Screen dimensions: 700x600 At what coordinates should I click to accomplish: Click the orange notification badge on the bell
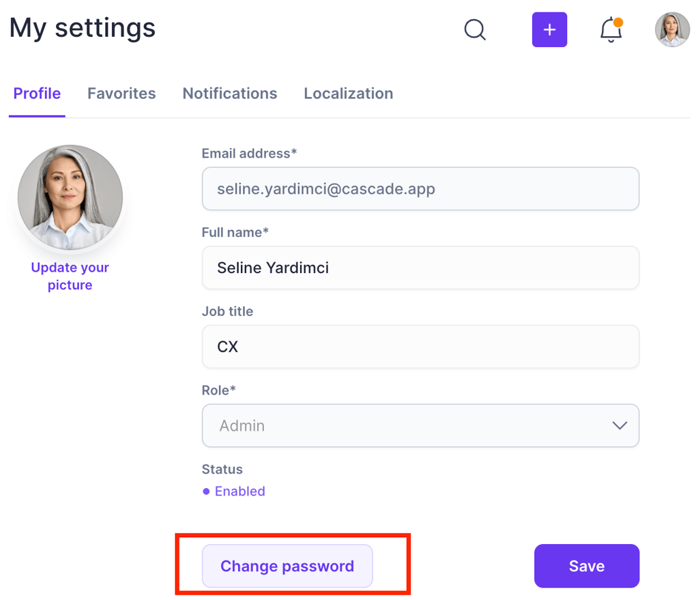(x=618, y=23)
